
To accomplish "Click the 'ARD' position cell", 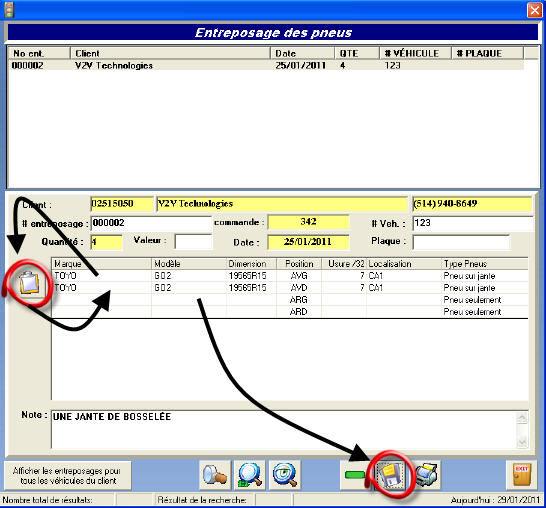I will [x=299, y=312].
